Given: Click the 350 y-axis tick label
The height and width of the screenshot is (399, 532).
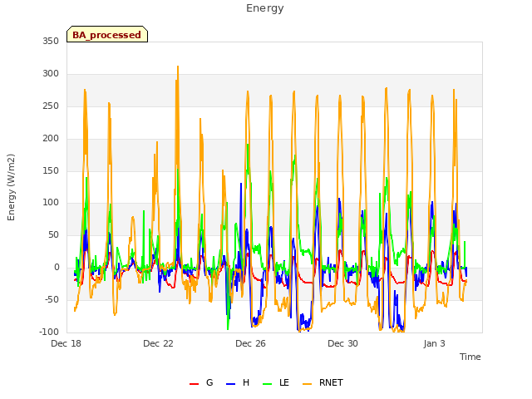Looking at the screenshot, I should click(51, 41).
